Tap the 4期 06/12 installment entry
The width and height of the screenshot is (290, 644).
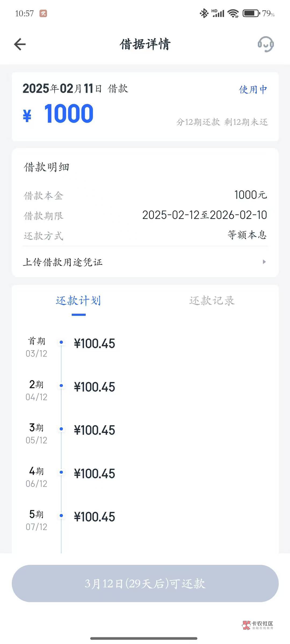37,478
